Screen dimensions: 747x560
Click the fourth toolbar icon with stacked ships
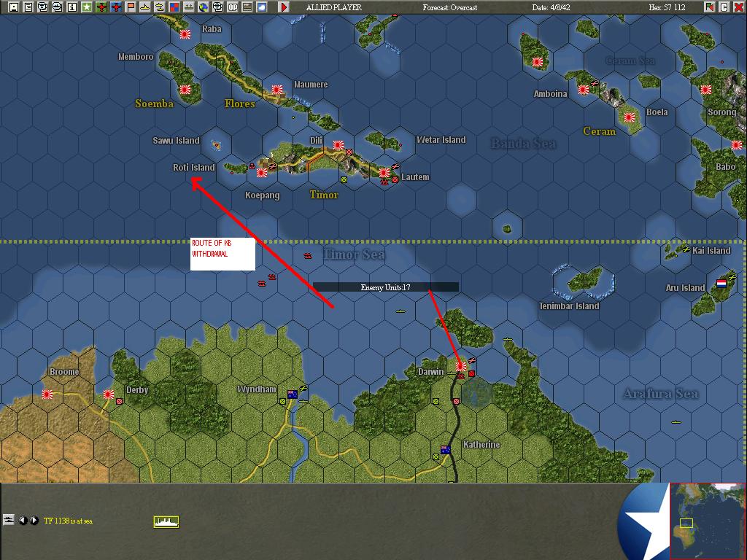click(x=58, y=7)
